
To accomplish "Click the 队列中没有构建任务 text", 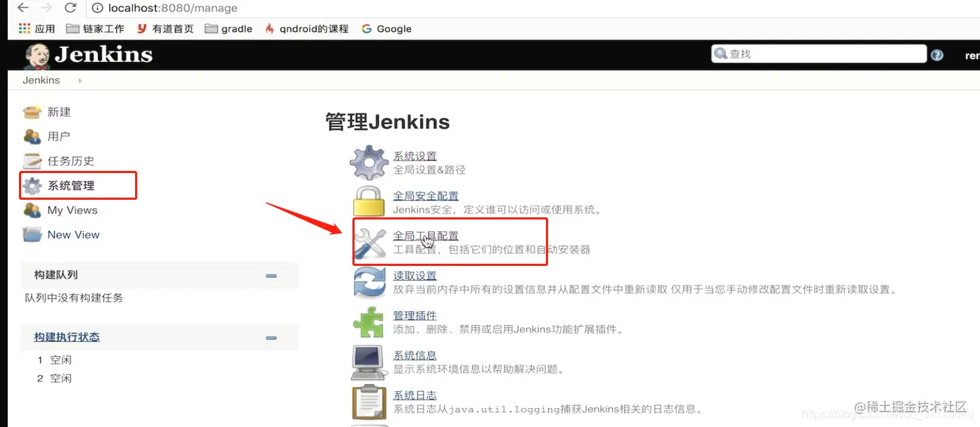I will pos(74,298).
